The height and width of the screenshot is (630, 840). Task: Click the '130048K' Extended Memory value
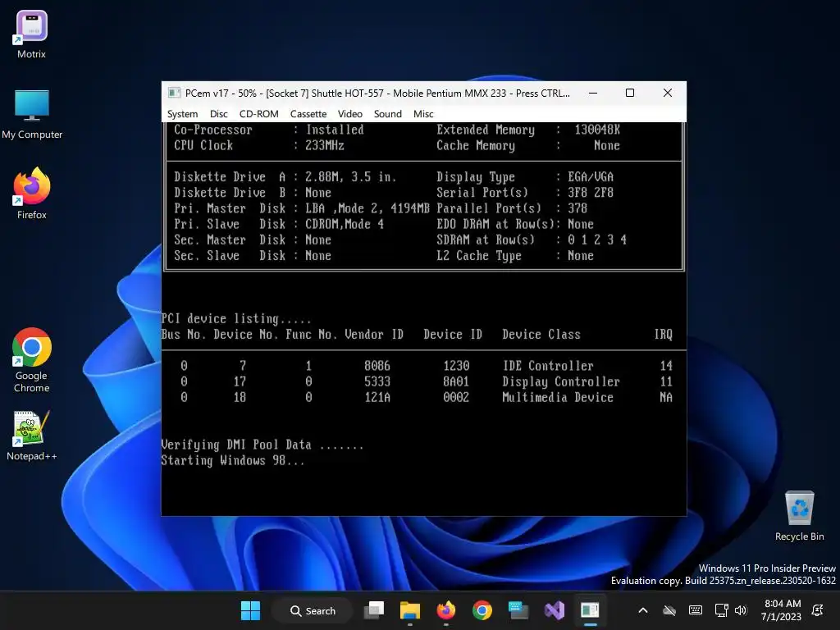(x=597, y=130)
